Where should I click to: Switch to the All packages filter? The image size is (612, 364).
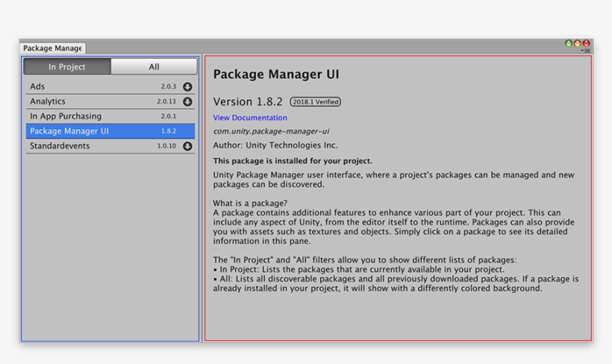coord(154,66)
